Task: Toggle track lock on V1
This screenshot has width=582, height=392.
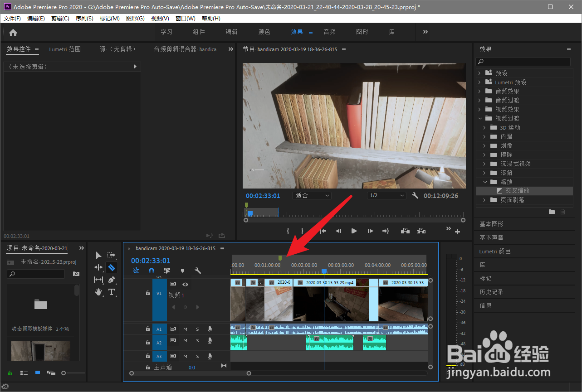Action: tap(148, 293)
